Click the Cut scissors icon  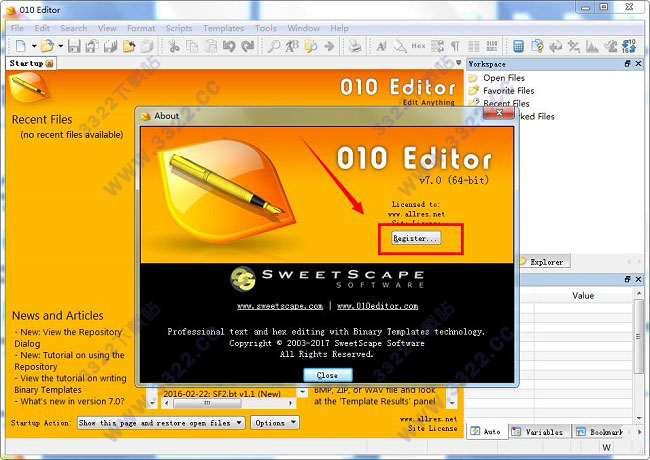click(174, 46)
